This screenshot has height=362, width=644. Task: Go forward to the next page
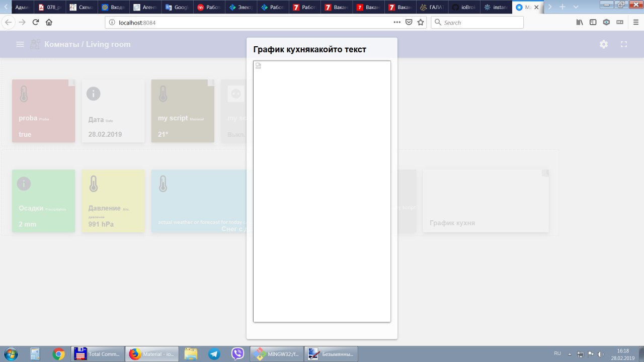(x=22, y=22)
